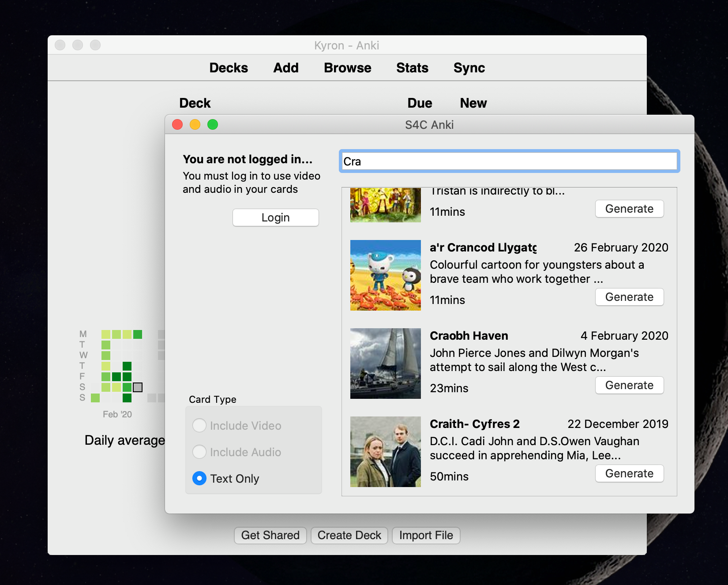Click Import File button in Anki window
Screen dimensions: 728x585
tap(426, 535)
